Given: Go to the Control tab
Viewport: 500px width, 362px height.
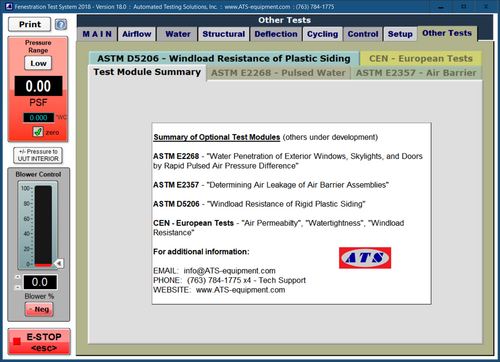Looking at the screenshot, I should [363, 34].
